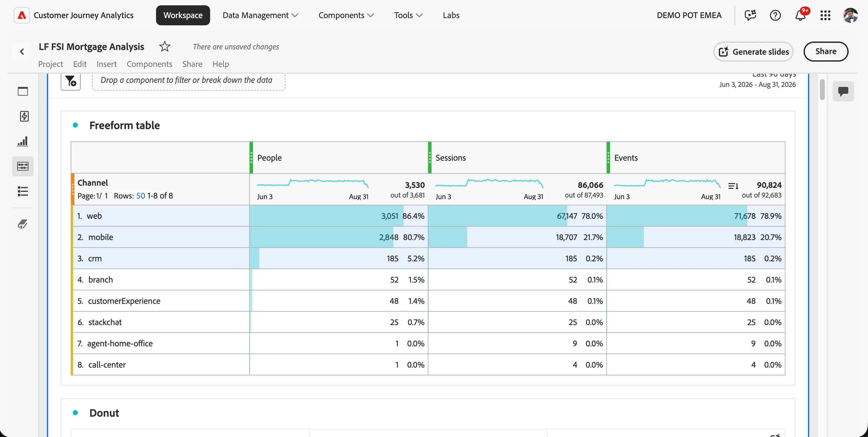Select the Freeform table icon in left rail
This screenshot has height=437, width=868.
[23, 166]
